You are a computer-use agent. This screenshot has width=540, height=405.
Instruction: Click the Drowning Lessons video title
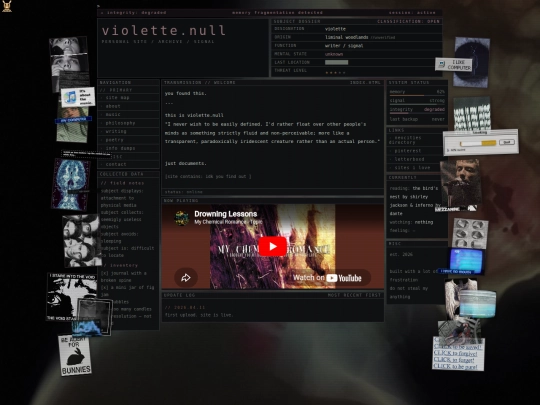click(x=226, y=214)
